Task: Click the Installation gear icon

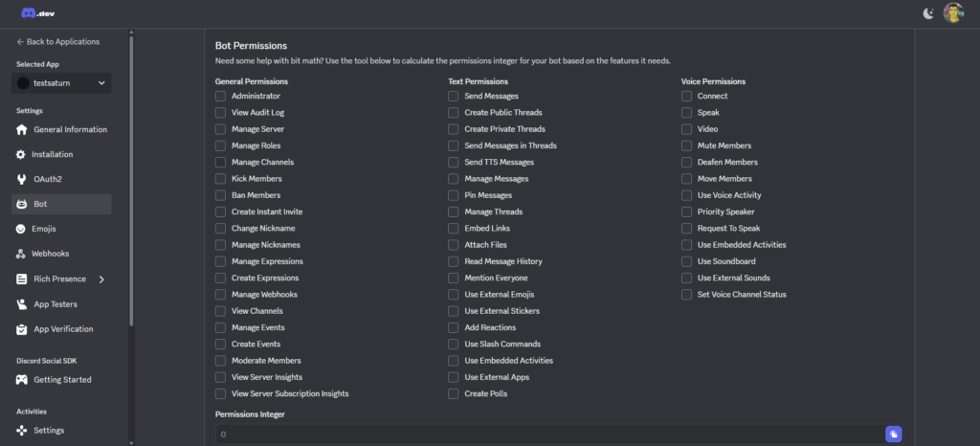Action: point(22,154)
